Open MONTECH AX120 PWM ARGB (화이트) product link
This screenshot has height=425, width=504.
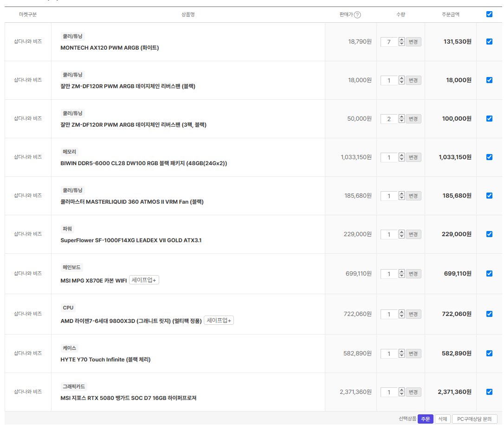click(110, 48)
